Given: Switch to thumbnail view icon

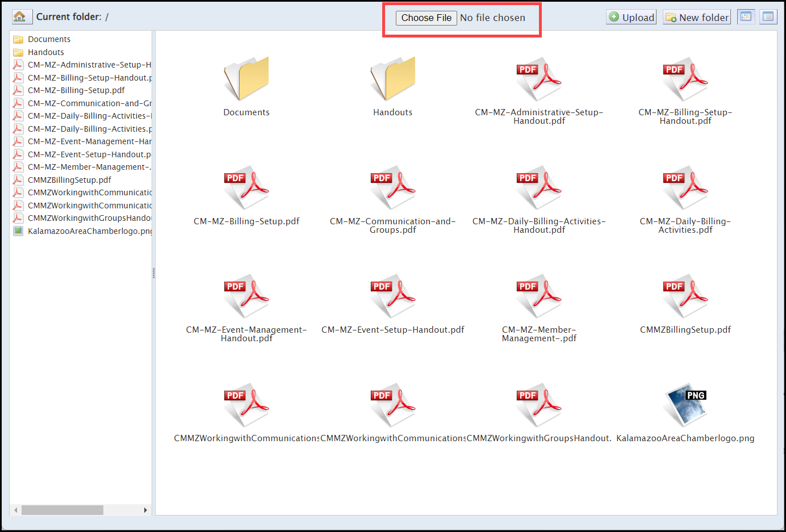Looking at the screenshot, I should coord(746,16).
